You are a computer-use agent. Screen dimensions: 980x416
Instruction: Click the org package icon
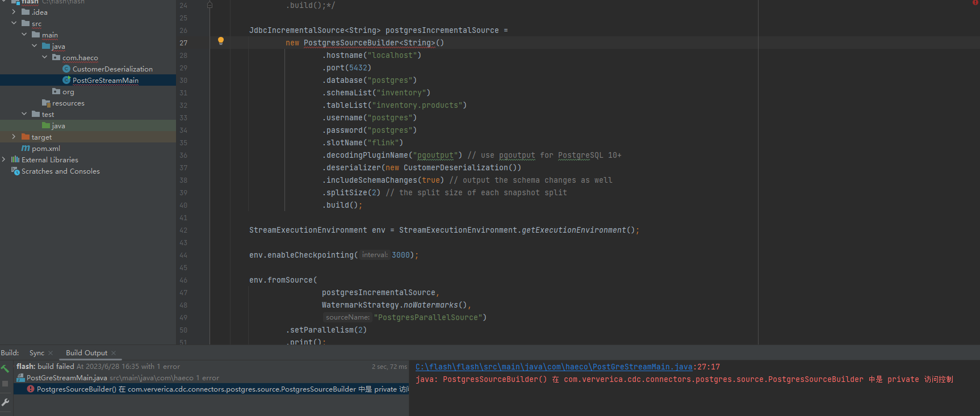tap(56, 91)
